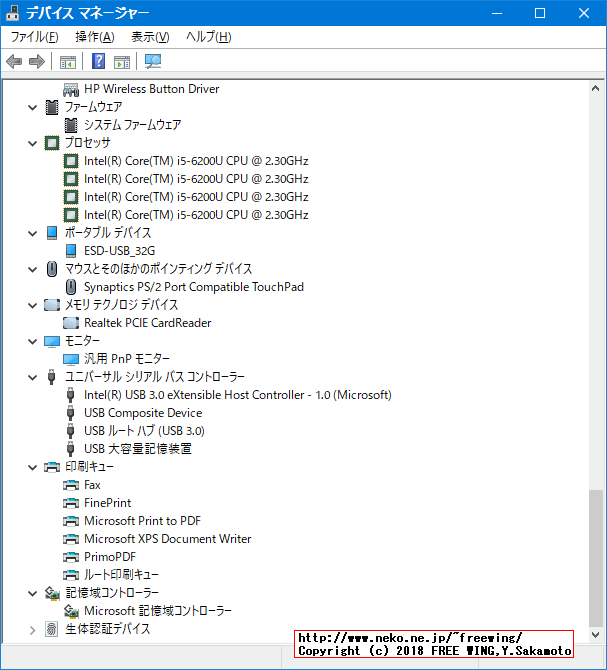Select Synaptics PS/2 Port Compatible TouchPad
The width and height of the screenshot is (607, 670).
(x=193, y=287)
